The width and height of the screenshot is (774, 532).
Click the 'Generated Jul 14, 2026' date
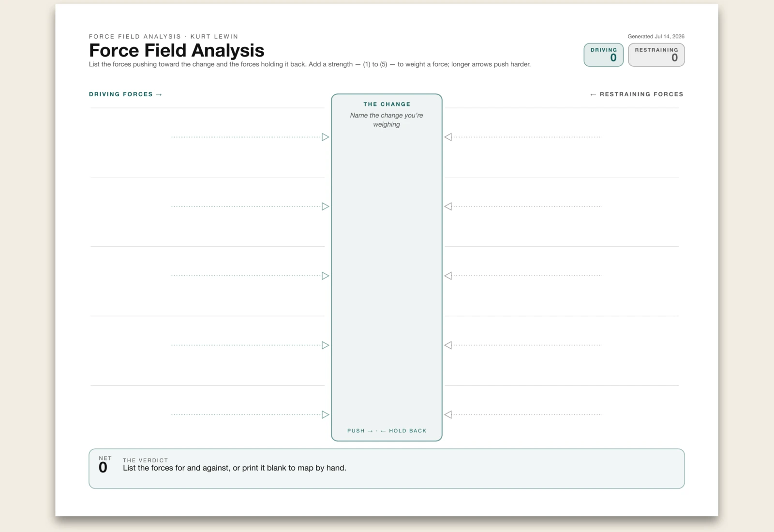[656, 36]
